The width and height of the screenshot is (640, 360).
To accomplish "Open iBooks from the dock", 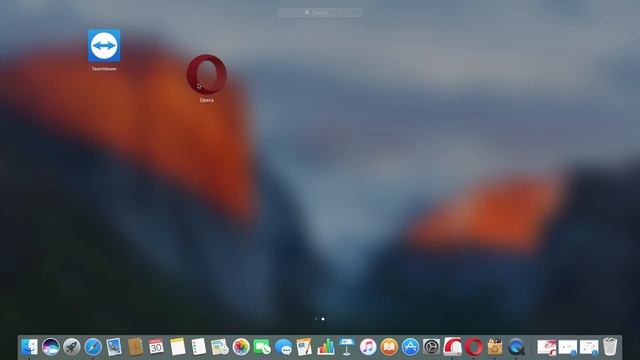I will pos(389,347).
